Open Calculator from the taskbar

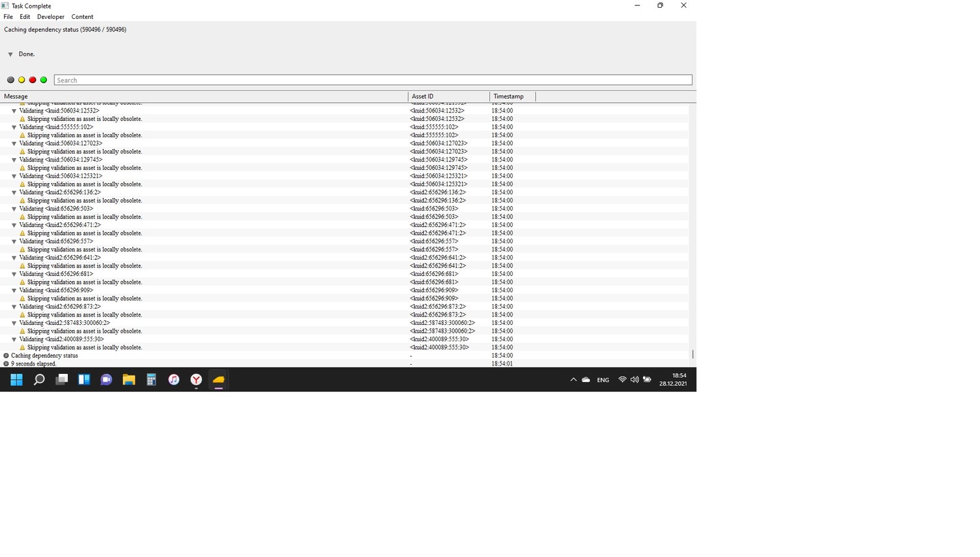point(151,380)
